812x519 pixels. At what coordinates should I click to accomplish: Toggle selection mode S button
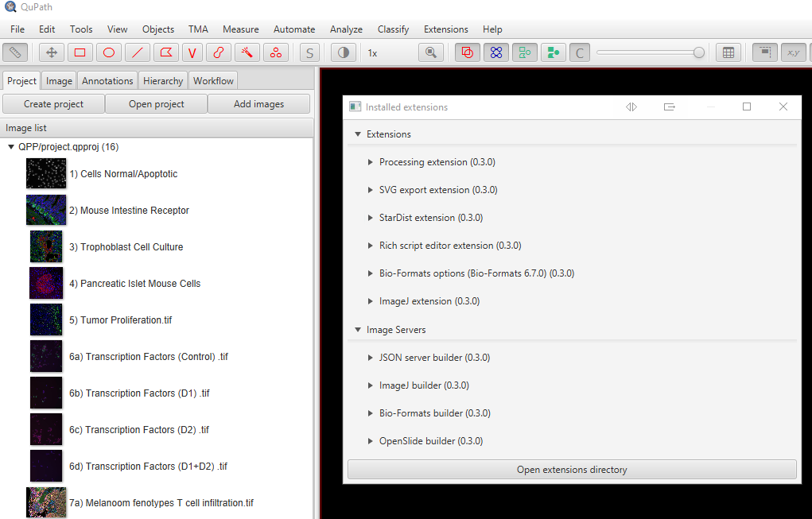pos(309,52)
